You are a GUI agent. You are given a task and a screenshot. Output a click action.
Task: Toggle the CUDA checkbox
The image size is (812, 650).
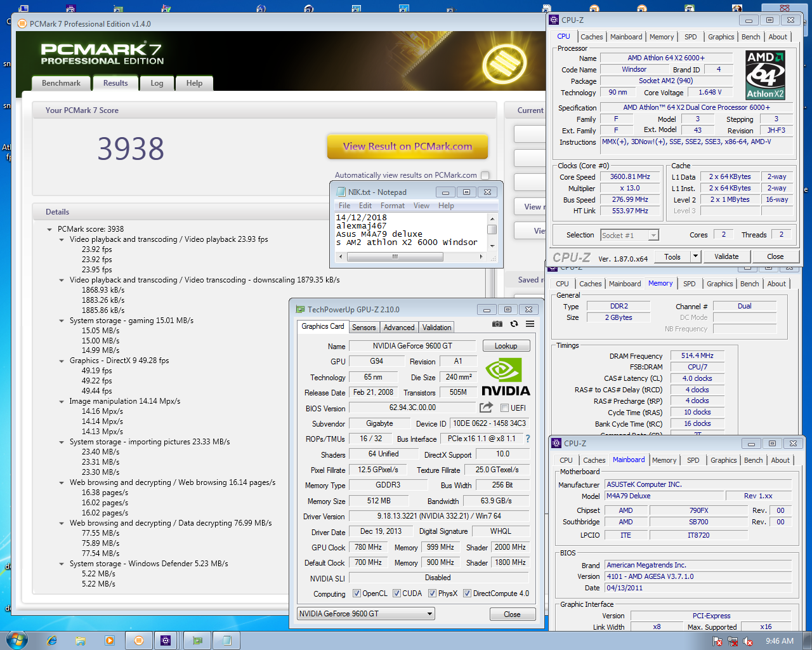pos(396,594)
